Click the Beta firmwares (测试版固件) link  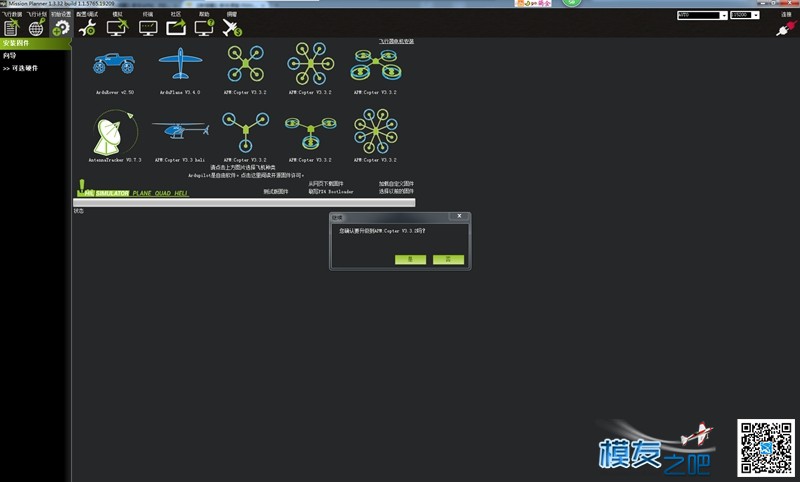pyautogui.click(x=276, y=192)
